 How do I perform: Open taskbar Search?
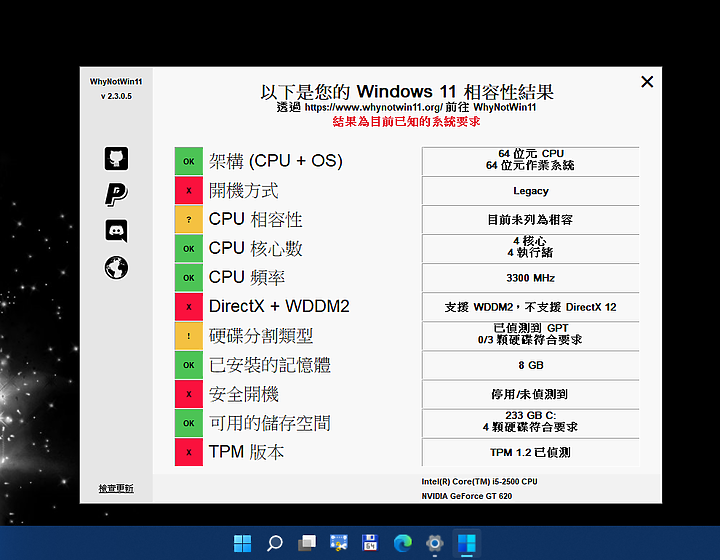(275, 543)
